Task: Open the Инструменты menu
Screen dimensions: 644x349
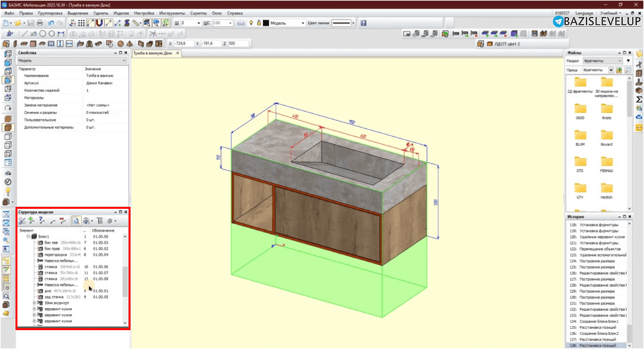Action: pos(172,13)
